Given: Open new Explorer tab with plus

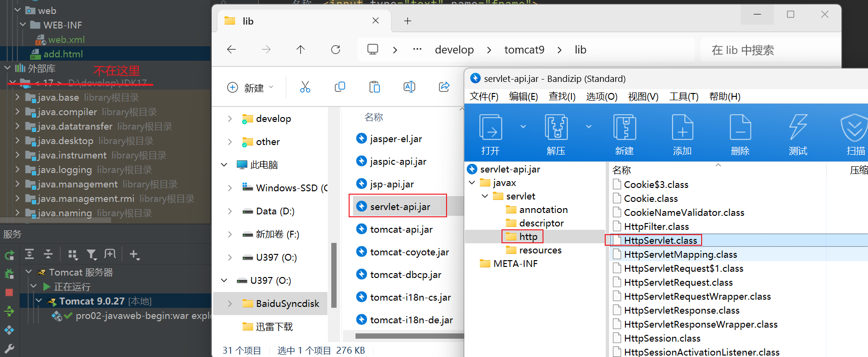Looking at the screenshot, I should point(407,21).
